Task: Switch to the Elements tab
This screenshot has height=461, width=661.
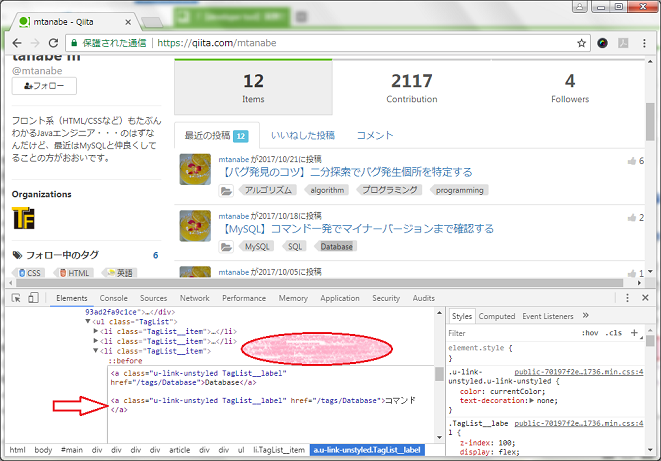Action: [x=72, y=298]
